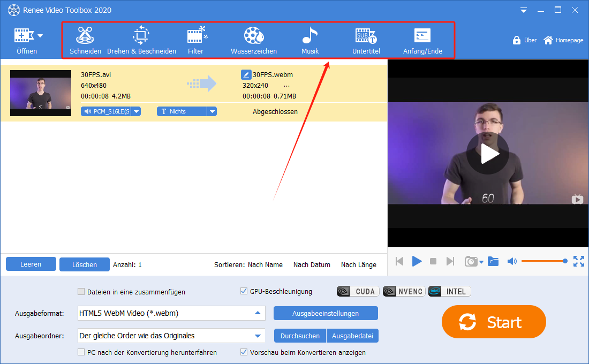Open the Wasserzeichen watermark tool

(x=254, y=40)
